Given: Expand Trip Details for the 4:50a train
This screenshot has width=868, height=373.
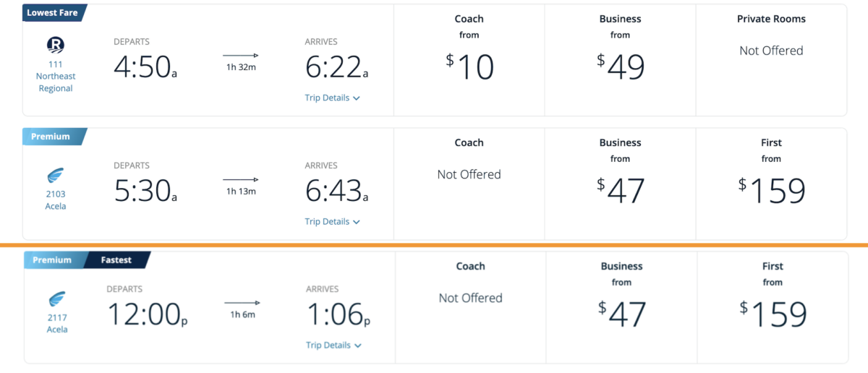Looking at the screenshot, I should pos(333,98).
